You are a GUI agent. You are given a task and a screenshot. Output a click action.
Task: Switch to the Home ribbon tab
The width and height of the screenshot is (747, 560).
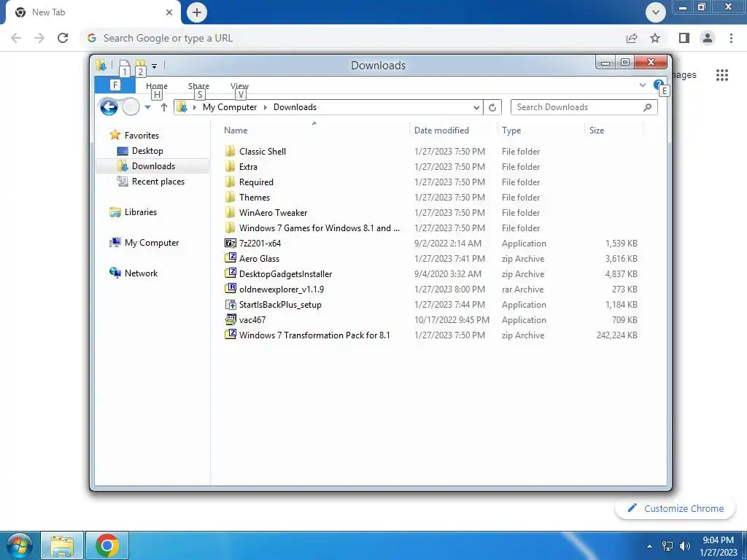157,86
